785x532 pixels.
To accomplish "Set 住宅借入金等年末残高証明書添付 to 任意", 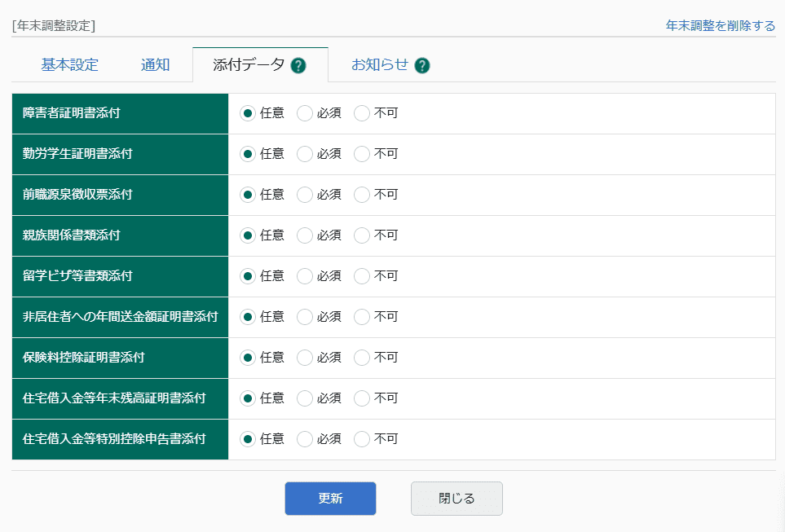I will [x=247, y=398].
